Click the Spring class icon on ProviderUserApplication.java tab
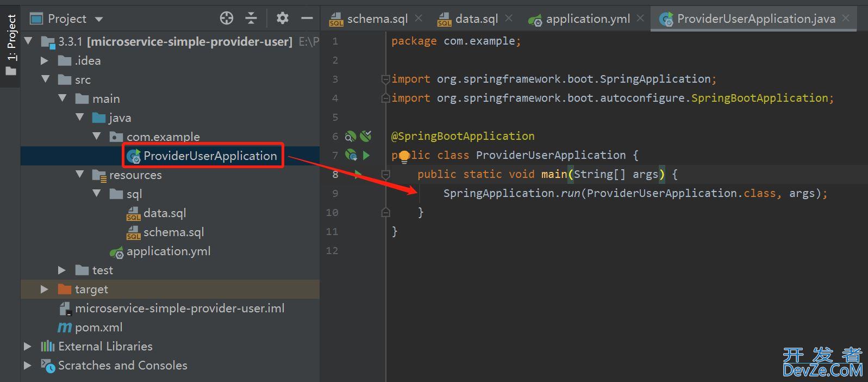This screenshot has width=868, height=382. (x=666, y=19)
